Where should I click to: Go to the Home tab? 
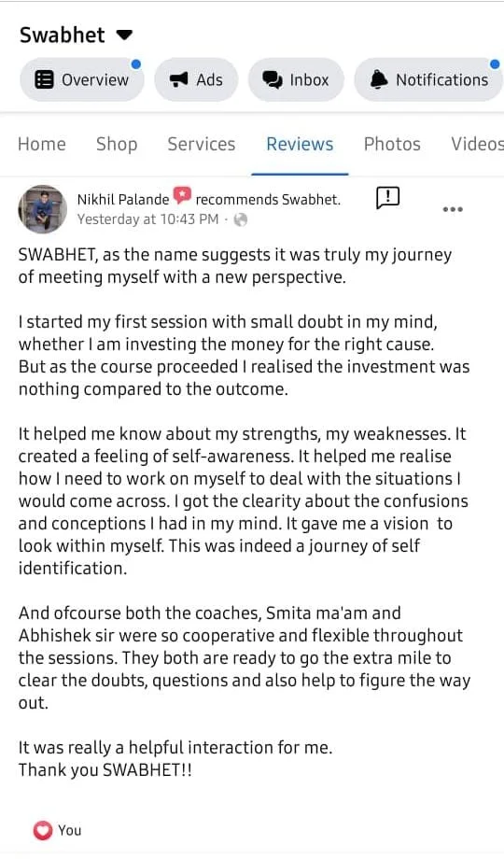42,144
